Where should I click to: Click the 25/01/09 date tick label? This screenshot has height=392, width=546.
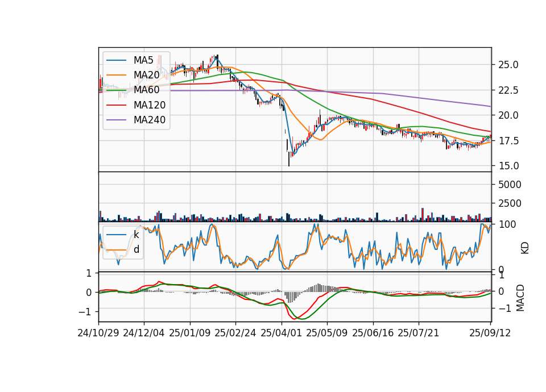tap(190, 333)
